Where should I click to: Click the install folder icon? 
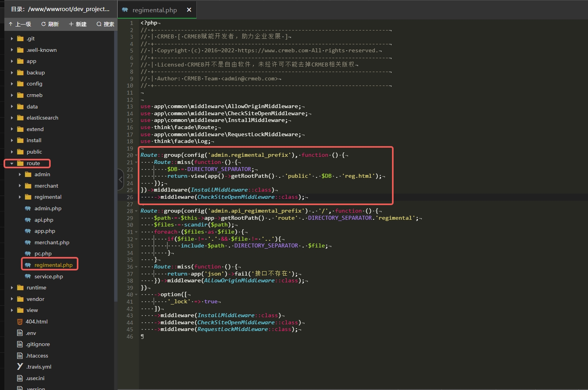pyautogui.click(x=20, y=140)
